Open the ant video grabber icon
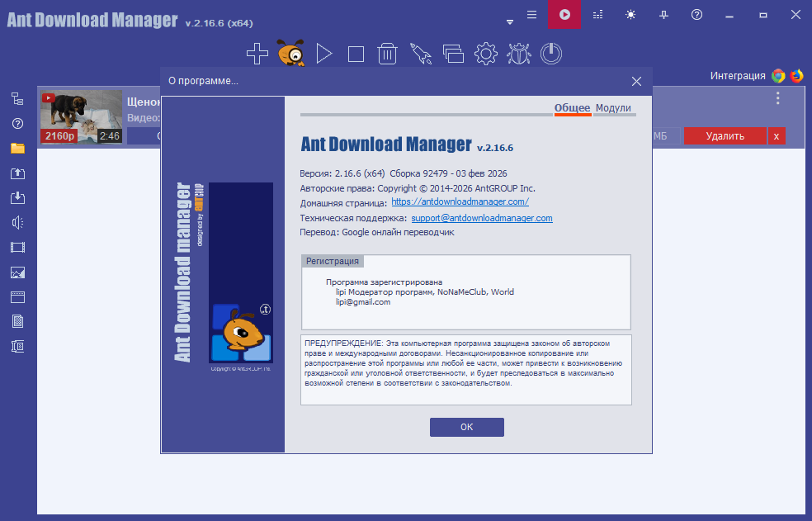This screenshot has height=521, width=812. pyautogui.click(x=290, y=54)
